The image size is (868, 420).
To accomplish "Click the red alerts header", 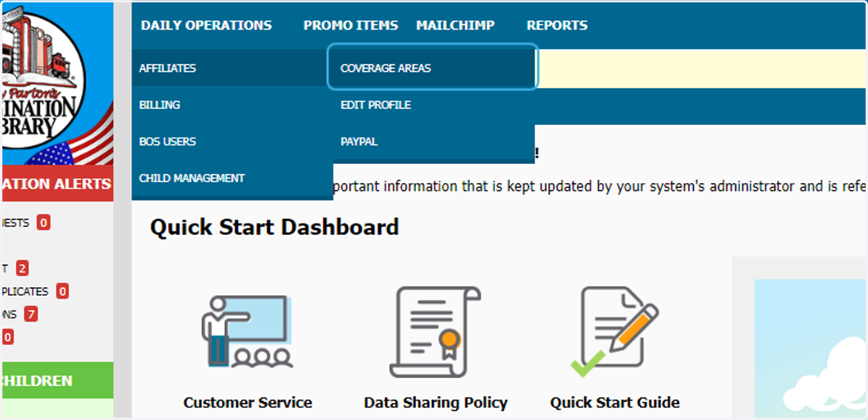I will click(x=56, y=184).
